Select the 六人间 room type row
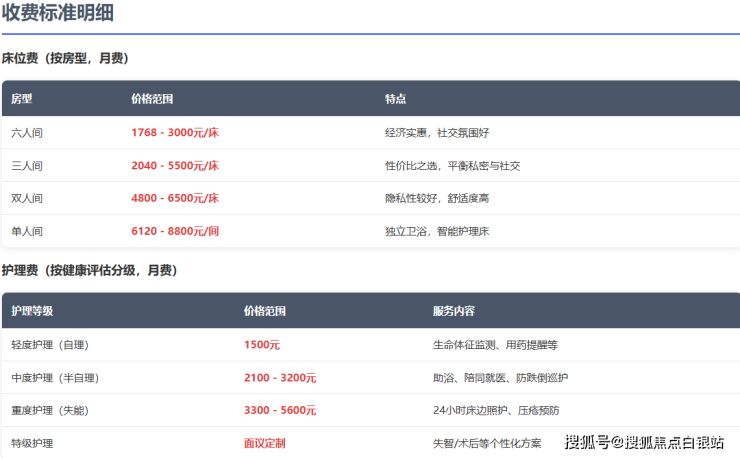 [27, 132]
